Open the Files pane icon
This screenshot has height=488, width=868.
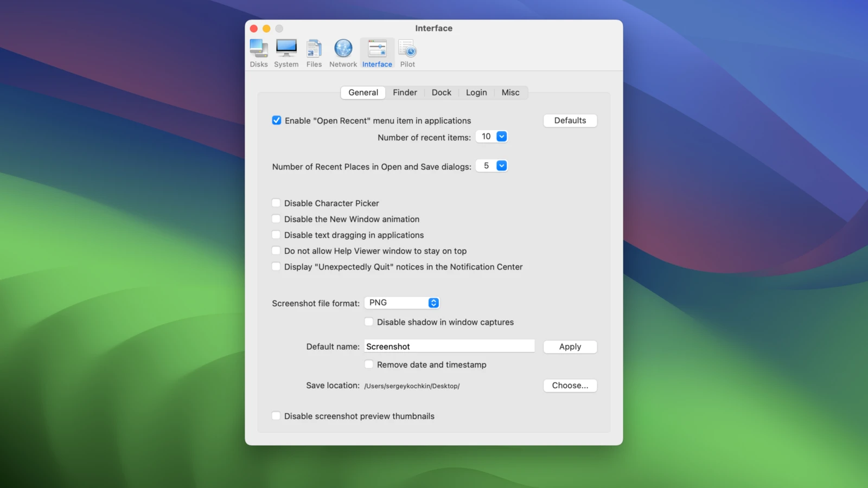tap(314, 49)
